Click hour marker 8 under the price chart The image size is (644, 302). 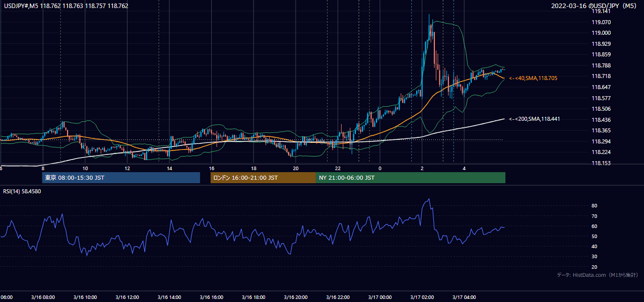click(x=43, y=169)
